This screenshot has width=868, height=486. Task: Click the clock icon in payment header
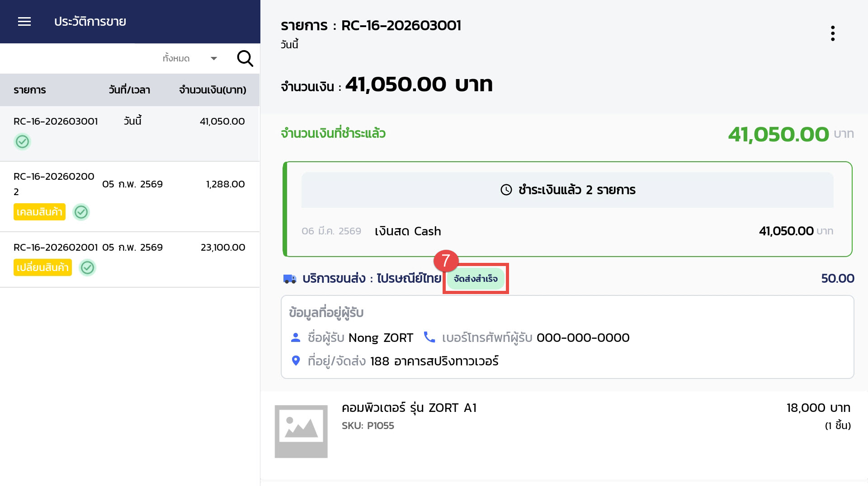506,190
